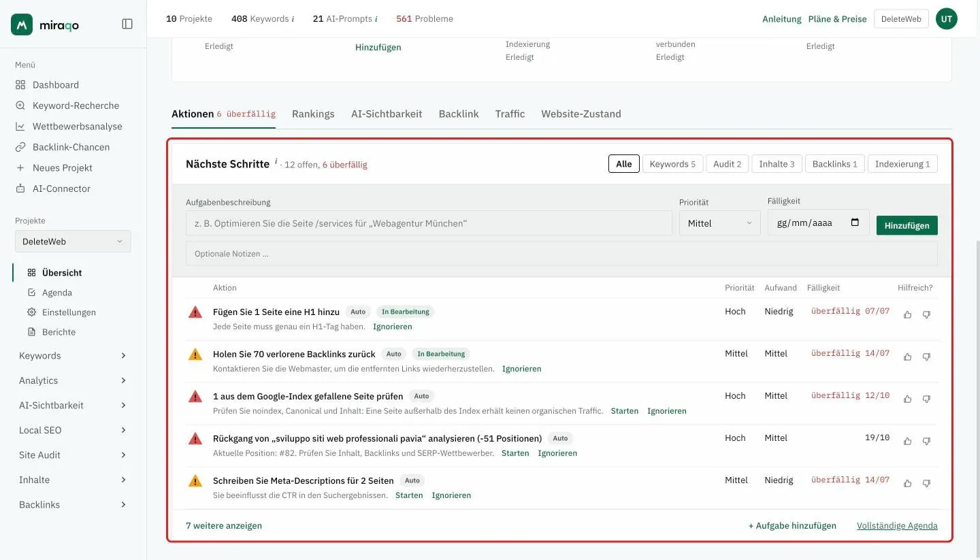Click the info icon next to AI-Prompts count
This screenshot has width=980, height=560.
click(376, 19)
